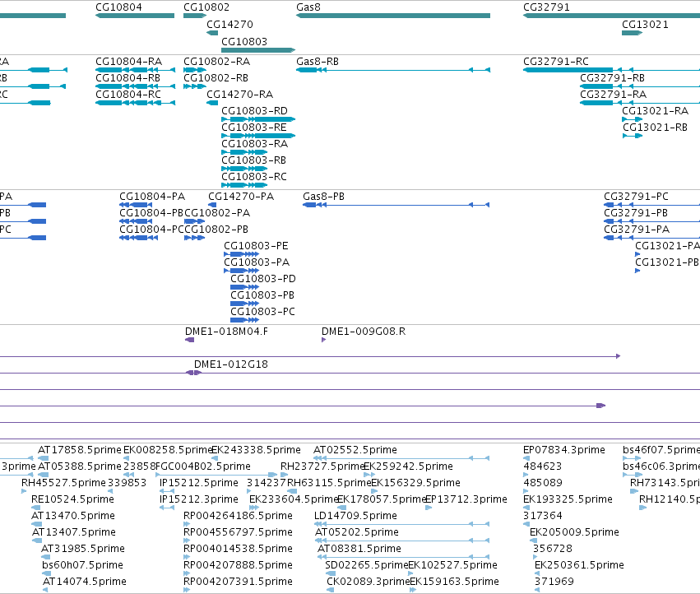Click BAC end DME1-009G08.R label

[x=364, y=332]
